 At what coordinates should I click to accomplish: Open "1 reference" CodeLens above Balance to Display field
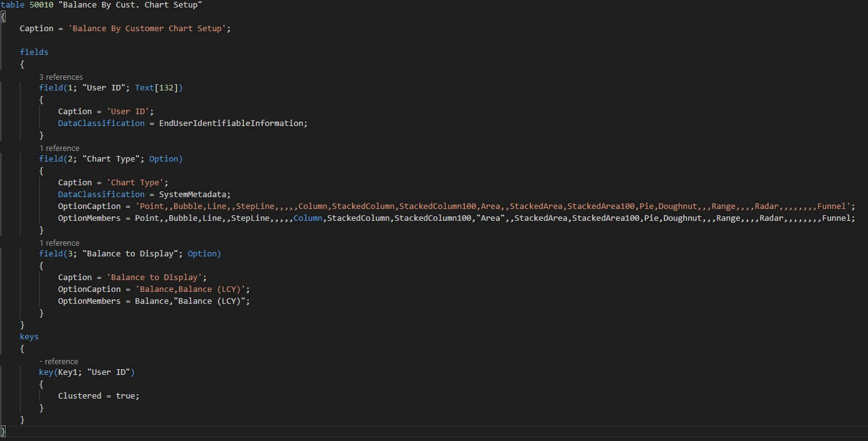59,243
